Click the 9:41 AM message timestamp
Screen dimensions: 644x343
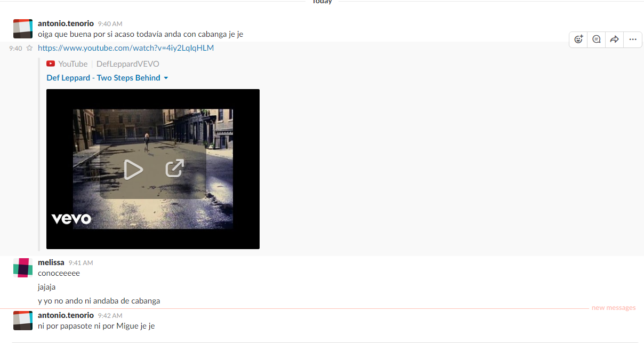click(x=80, y=263)
